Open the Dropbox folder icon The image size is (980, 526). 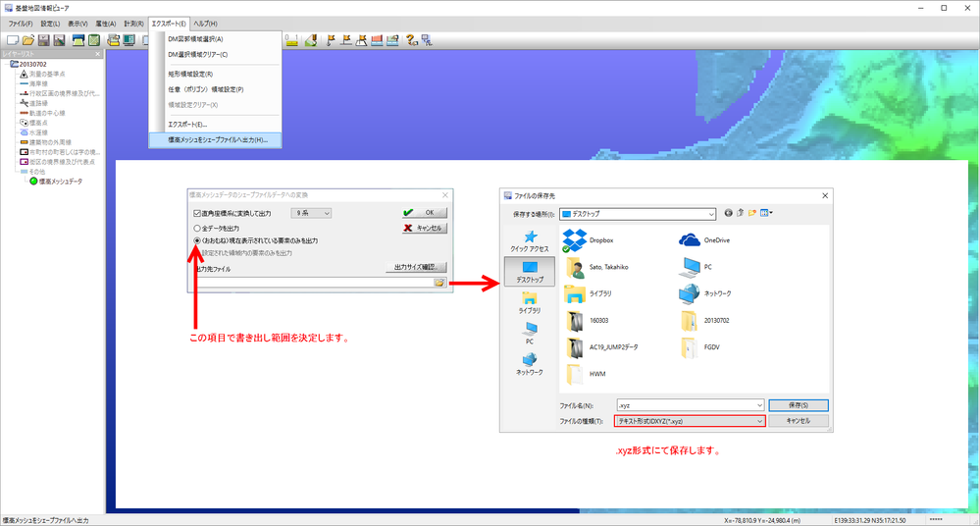pos(575,240)
